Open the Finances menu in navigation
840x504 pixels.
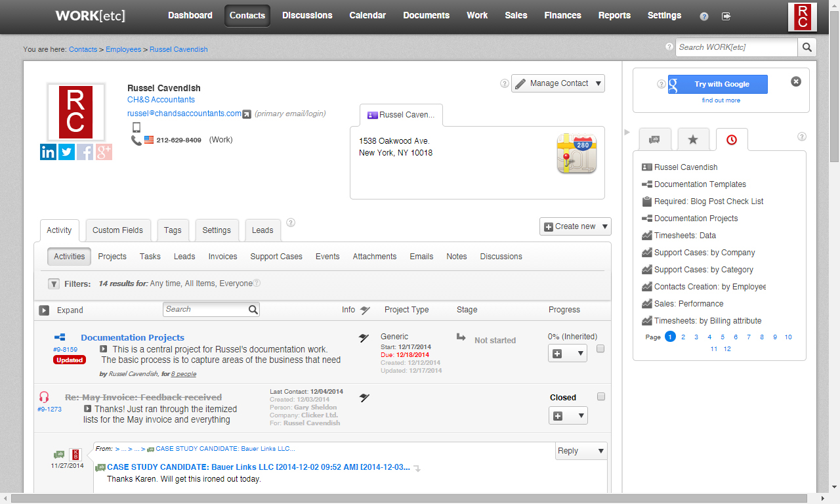[x=562, y=16]
